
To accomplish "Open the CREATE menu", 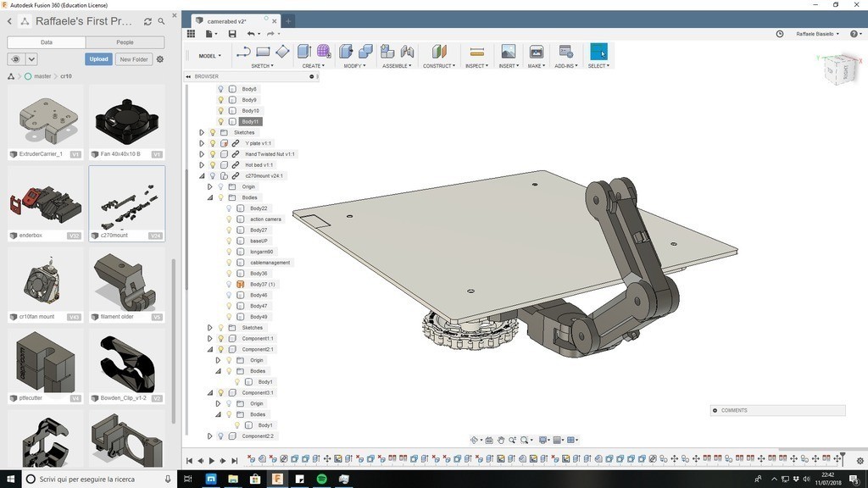I will [x=313, y=65].
